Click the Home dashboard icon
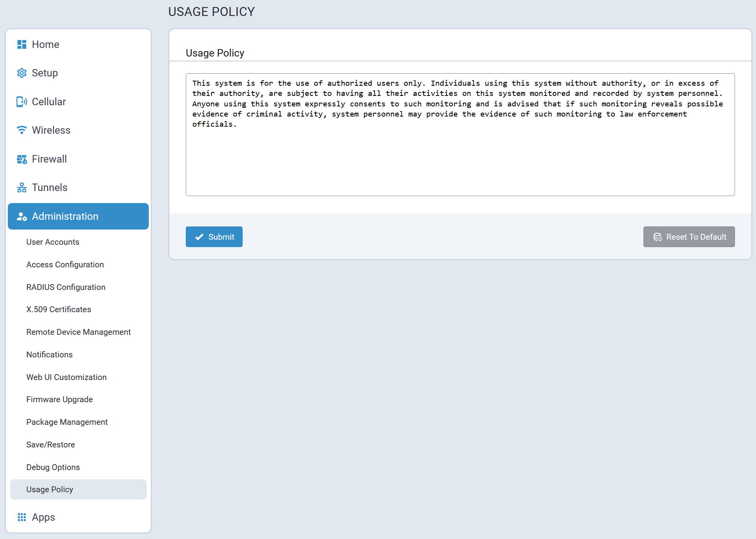Viewport: 756px width, 539px height. tap(22, 44)
